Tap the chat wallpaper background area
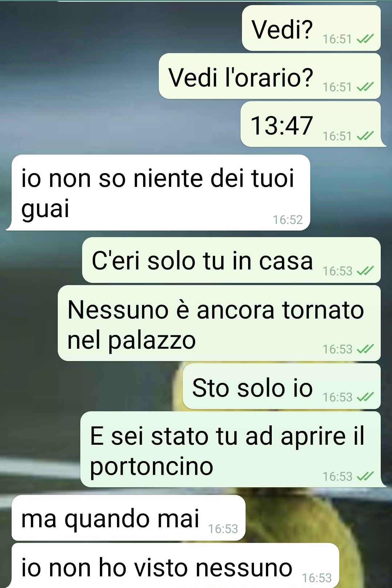 point(73,91)
